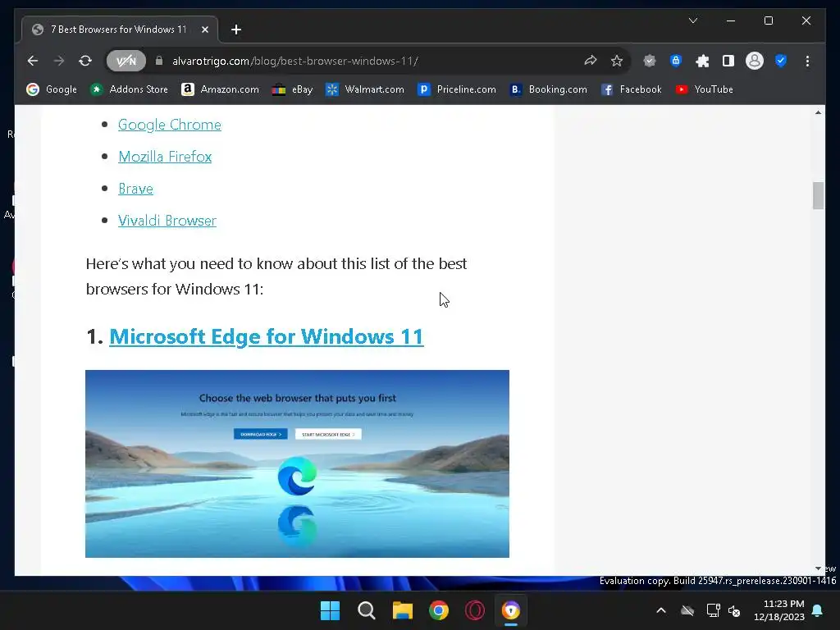Click the page scrollbar up arrow
This screenshot has height=630, width=840.
pyautogui.click(x=818, y=112)
